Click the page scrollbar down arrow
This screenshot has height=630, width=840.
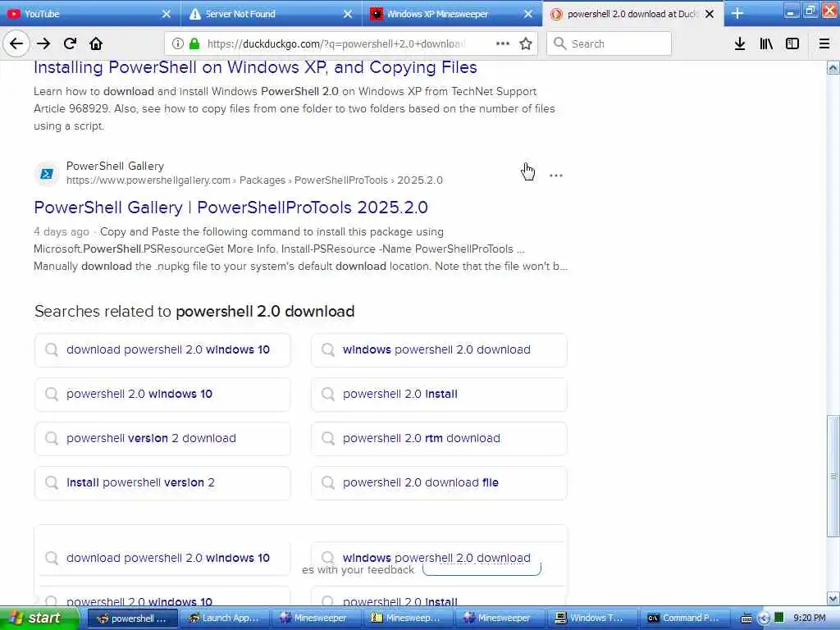(833, 598)
